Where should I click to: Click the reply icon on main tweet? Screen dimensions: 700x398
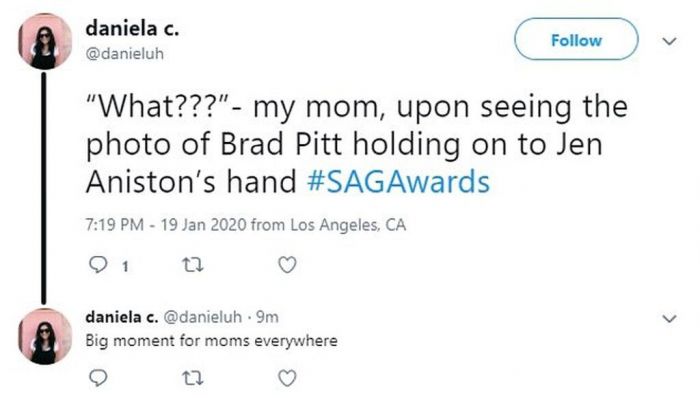98,265
